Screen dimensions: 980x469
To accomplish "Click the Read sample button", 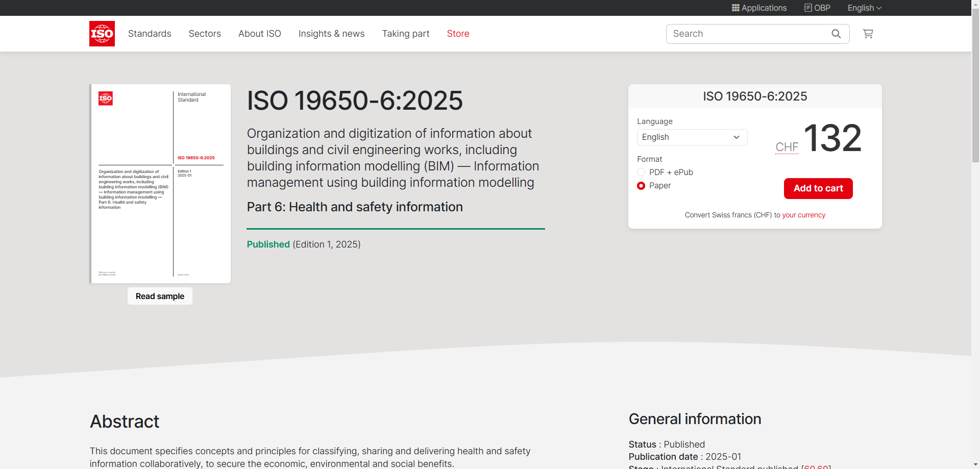I will [x=160, y=296].
